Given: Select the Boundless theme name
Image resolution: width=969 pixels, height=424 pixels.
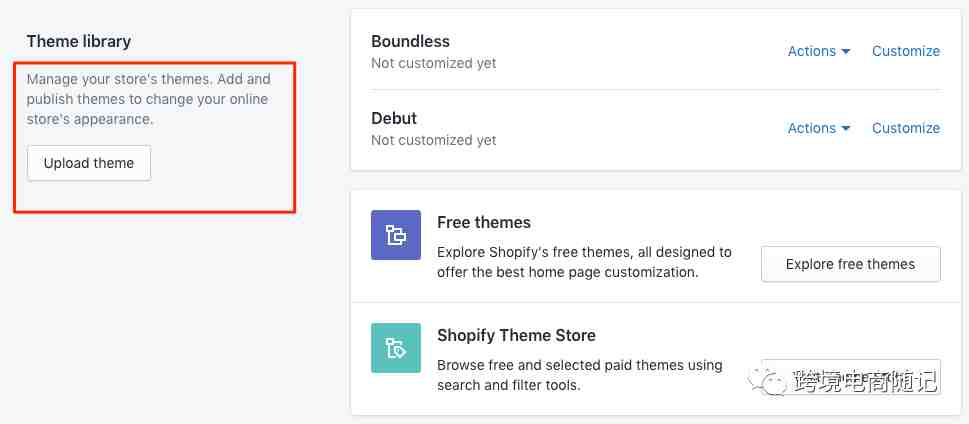Looking at the screenshot, I should tap(410, 41).
